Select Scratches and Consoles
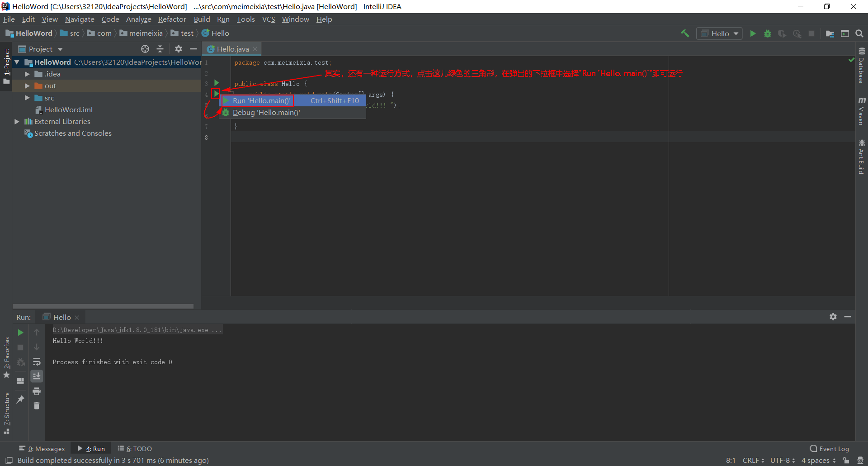Viewport: 868px width, 466px height. tap(68, 133)
